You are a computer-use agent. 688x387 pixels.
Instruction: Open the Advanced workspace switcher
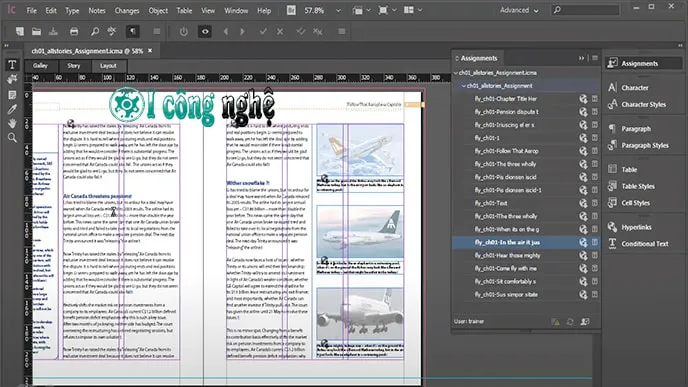(x=519, y=10)
